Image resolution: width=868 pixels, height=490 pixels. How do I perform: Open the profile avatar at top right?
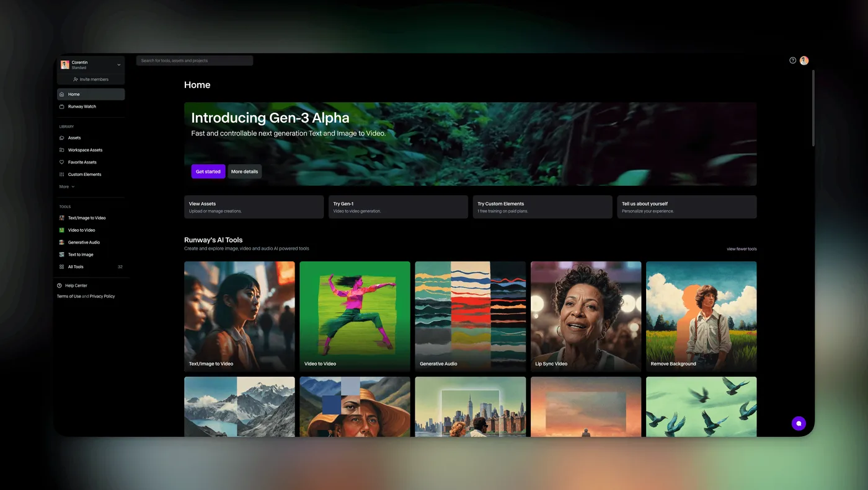(x=804, y=61)
